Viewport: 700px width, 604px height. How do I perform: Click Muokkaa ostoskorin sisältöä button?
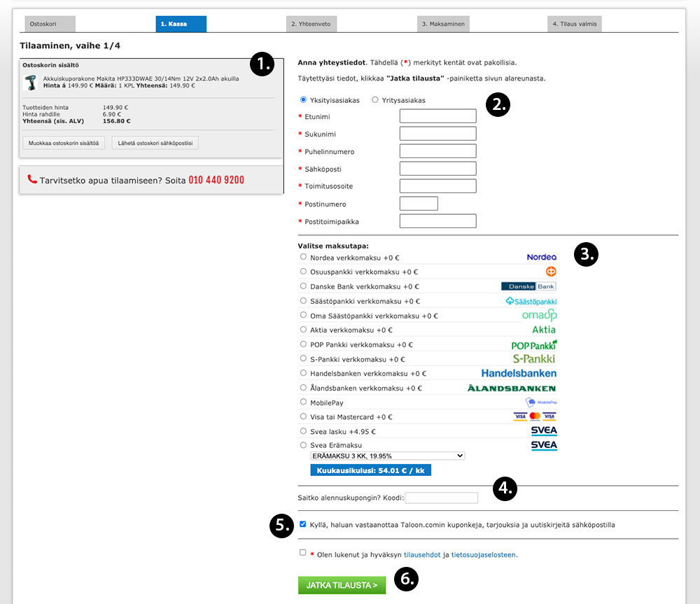pos(64,143)
